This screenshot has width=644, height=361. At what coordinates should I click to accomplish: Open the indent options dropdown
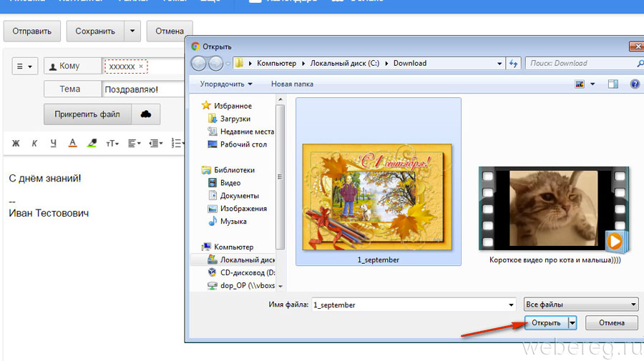[x=156, y=143]
